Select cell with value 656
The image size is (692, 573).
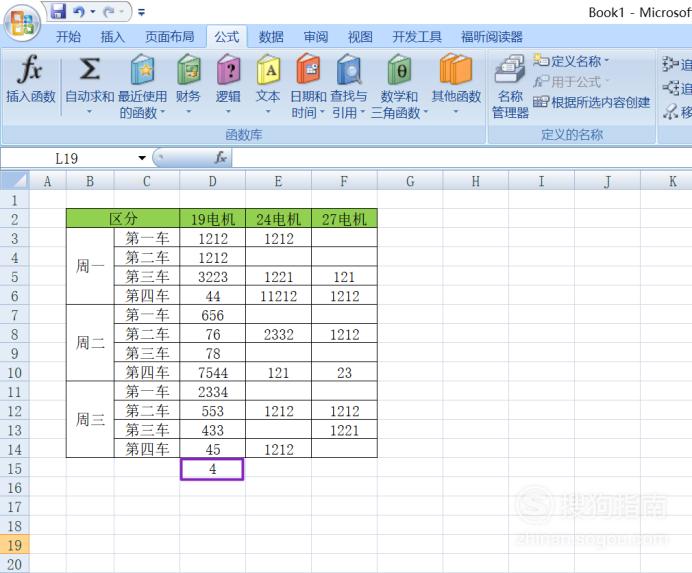(213, 315)
